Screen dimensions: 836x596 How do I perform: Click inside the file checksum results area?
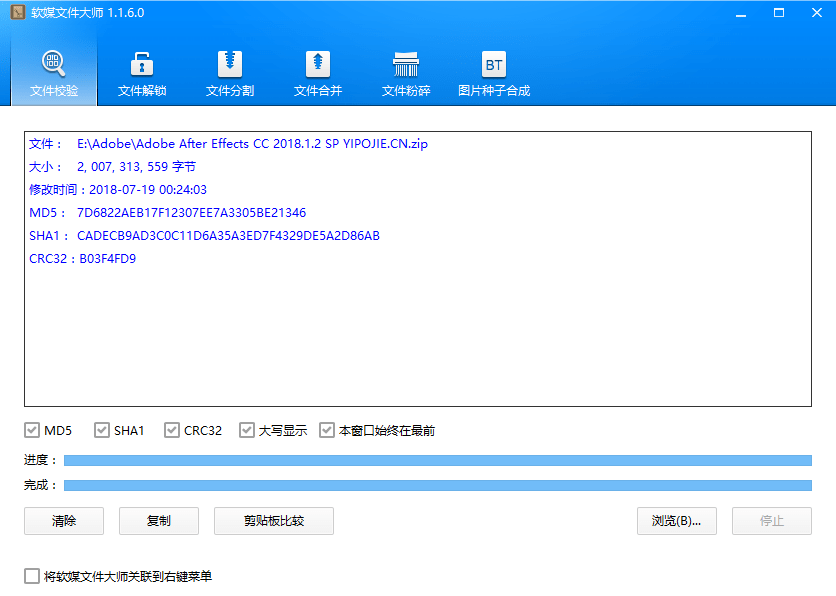[x=417, y=270]
